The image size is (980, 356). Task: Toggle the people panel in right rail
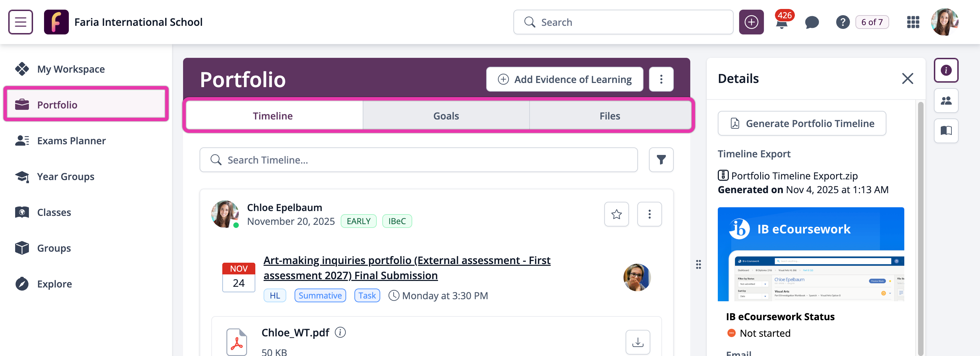946,101
